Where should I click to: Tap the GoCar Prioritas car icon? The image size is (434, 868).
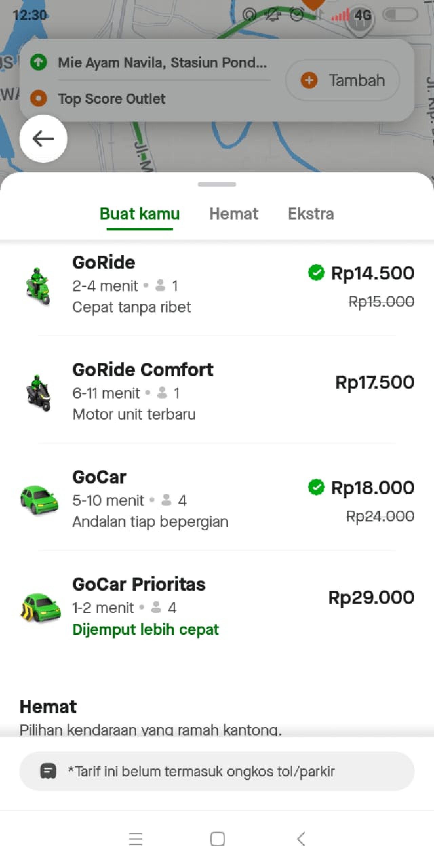(x=40, y=607)
